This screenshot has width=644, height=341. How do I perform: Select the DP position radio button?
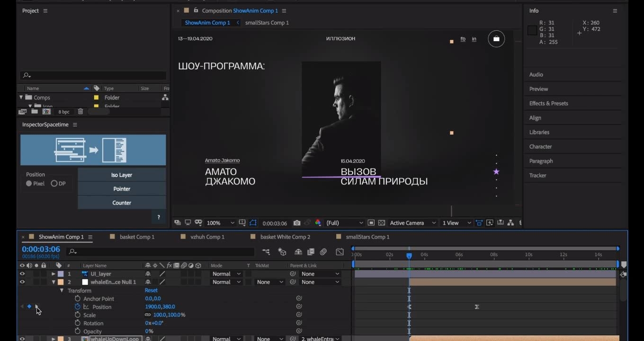pyautogui.click(x=54, y=184)
